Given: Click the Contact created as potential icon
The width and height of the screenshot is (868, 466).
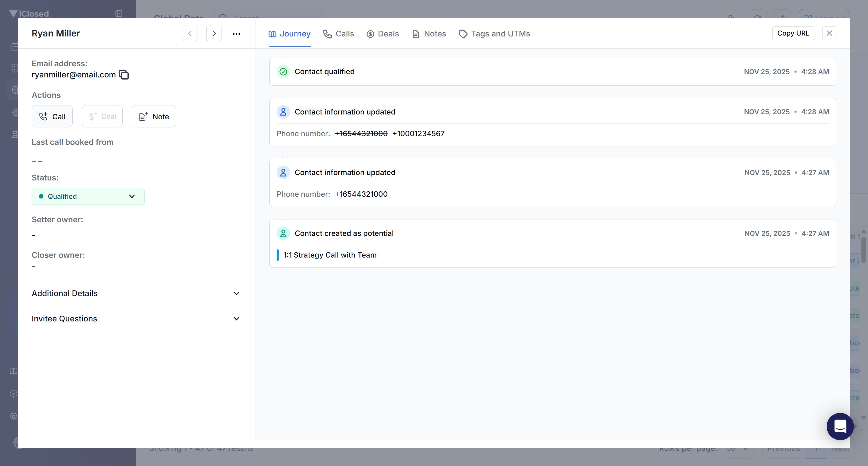Looking at the screenshot, I should (x=283, y=233).
